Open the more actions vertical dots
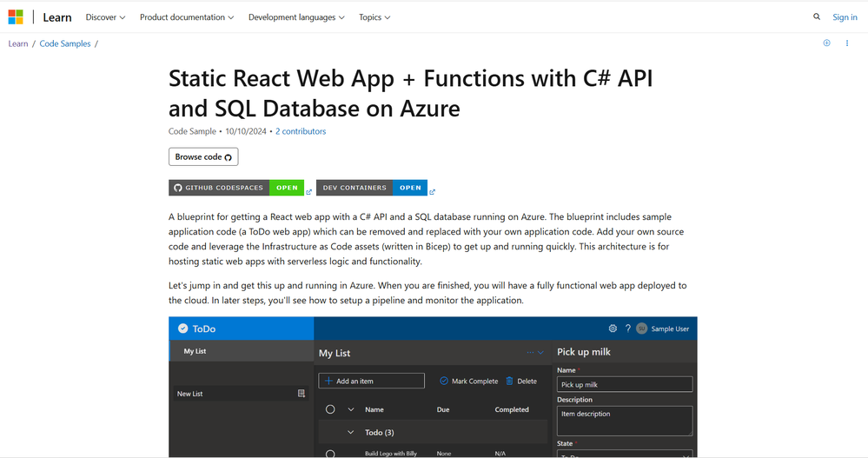This screenshot has width=868, height=458. (847, 43)
